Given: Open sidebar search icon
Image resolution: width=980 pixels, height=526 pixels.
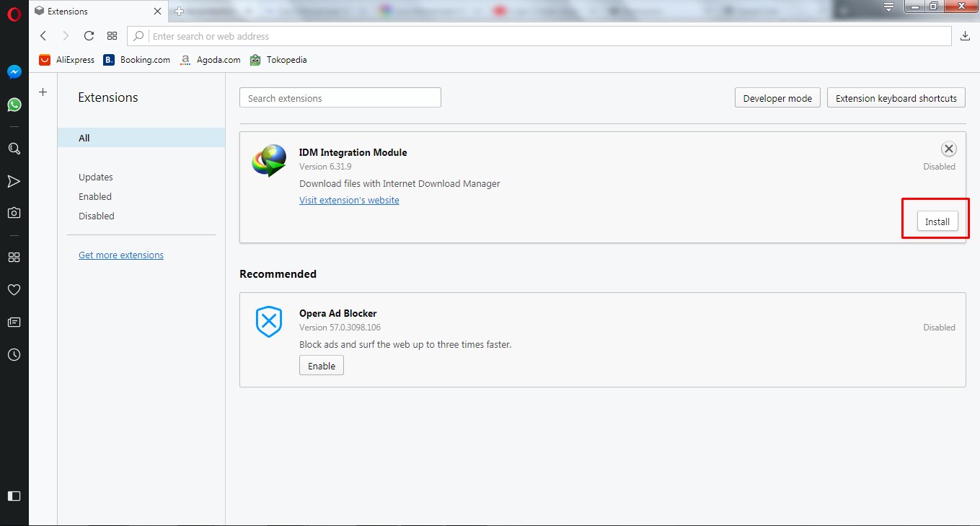Looking at the screenshot, I should click(14, 149).
